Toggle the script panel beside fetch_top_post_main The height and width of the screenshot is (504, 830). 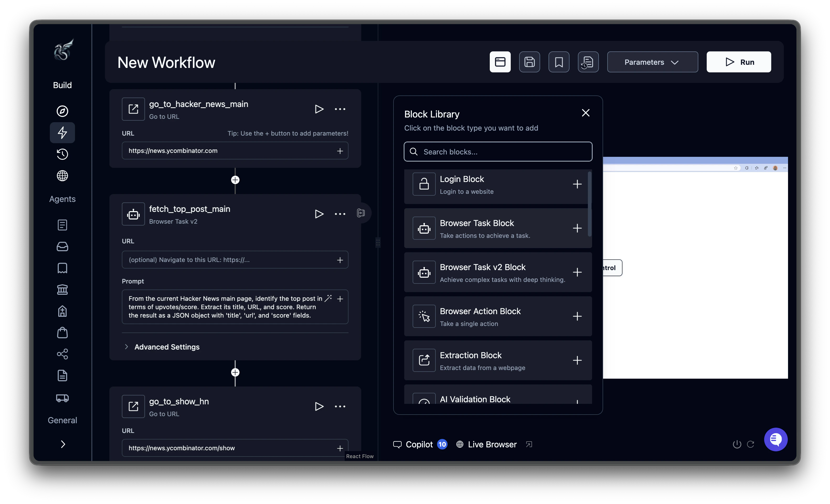point(361,213)
